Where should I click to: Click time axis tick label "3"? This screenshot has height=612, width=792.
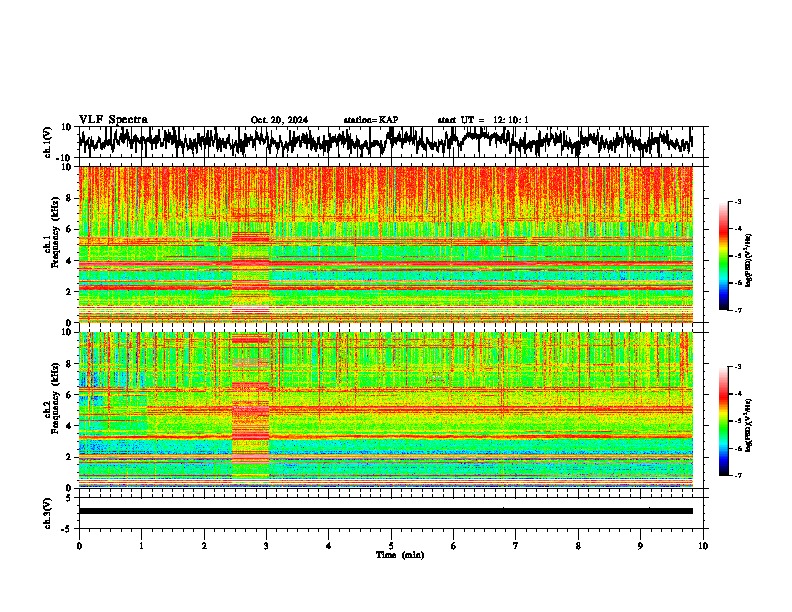click(266, 546)
